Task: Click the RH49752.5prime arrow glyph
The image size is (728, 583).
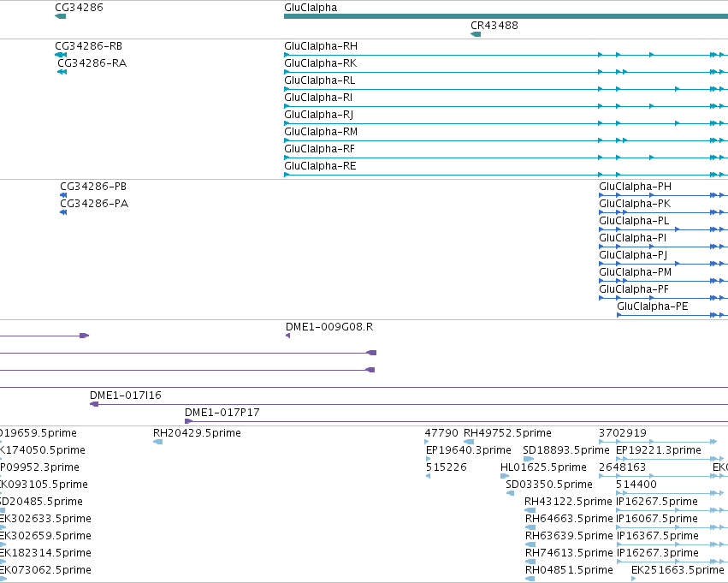Action: pos(469,442)
